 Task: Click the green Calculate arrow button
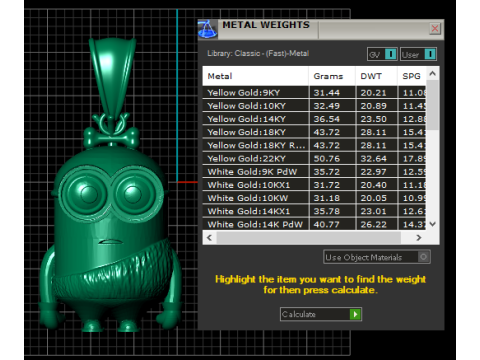coord(355,314)
